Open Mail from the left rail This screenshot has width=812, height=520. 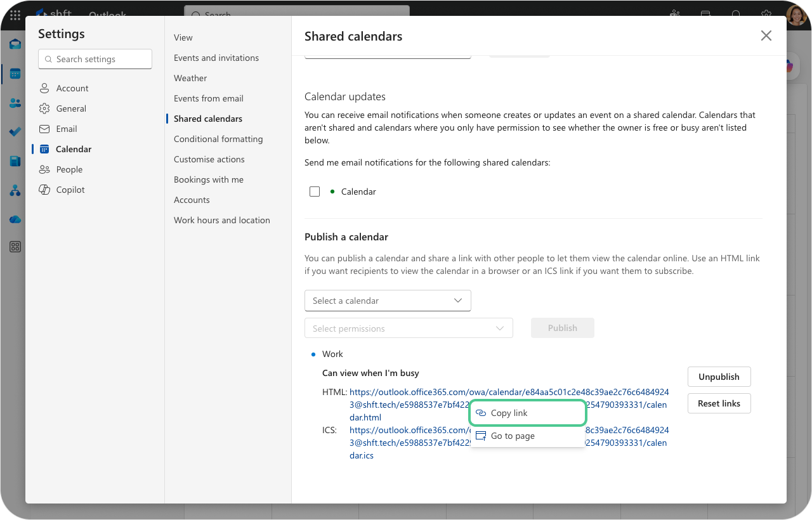tap(15, 44)
